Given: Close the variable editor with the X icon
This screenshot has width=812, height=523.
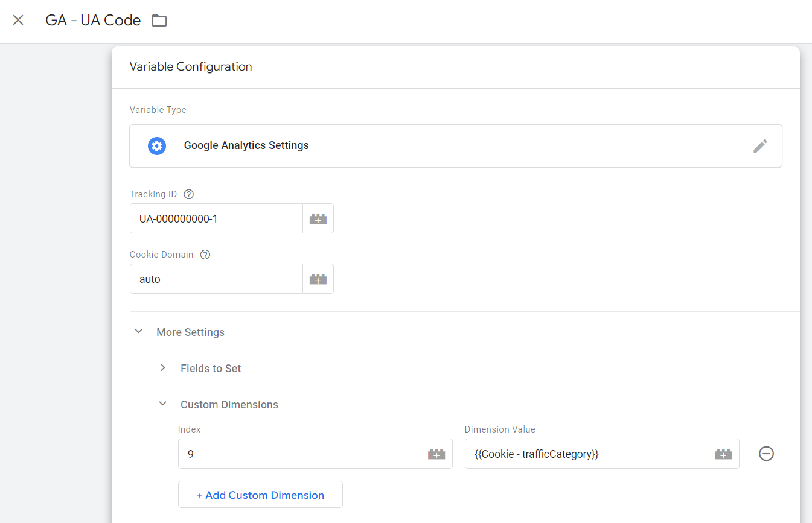Looking at the screenshot, I should tap(18, 20).
